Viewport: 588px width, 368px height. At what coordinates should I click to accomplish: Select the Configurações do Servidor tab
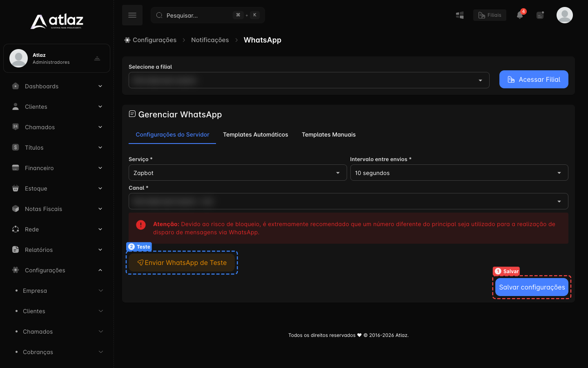(172, 135)
